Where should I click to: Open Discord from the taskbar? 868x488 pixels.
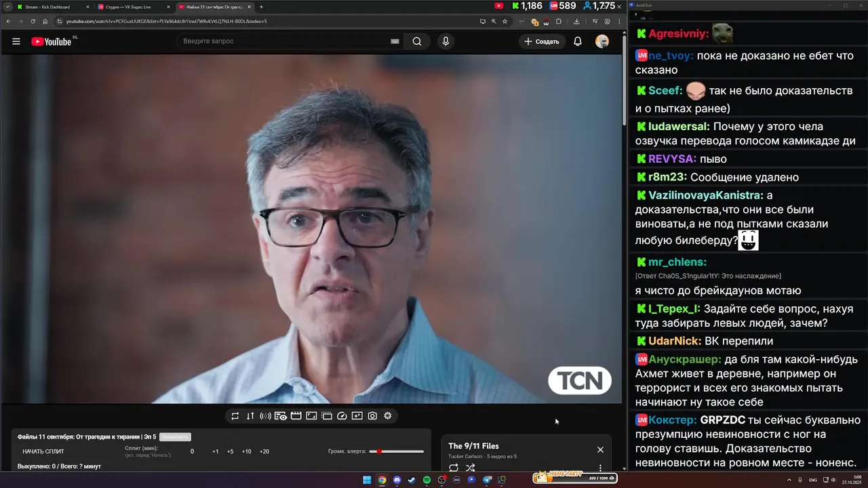coord(397,480)
